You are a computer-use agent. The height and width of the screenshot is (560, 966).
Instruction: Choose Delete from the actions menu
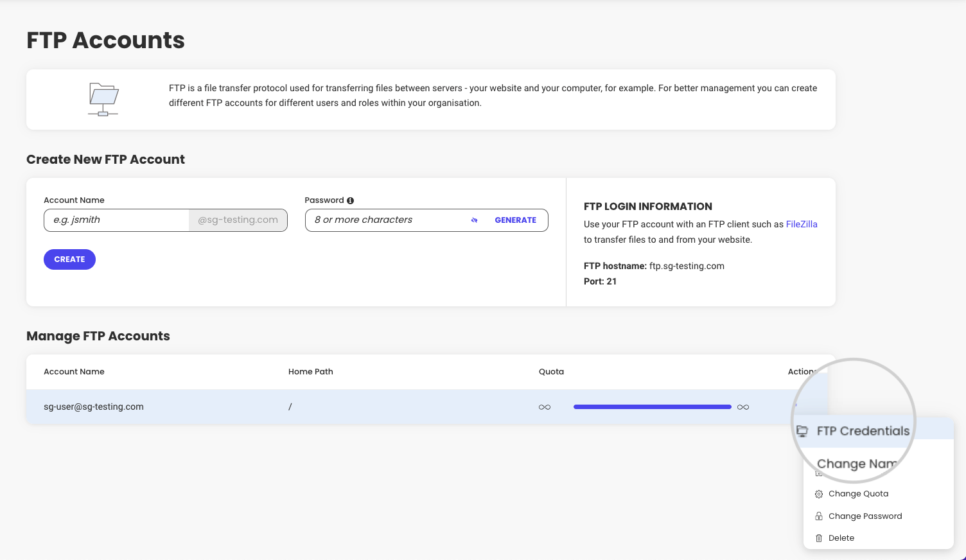point(841,538)
